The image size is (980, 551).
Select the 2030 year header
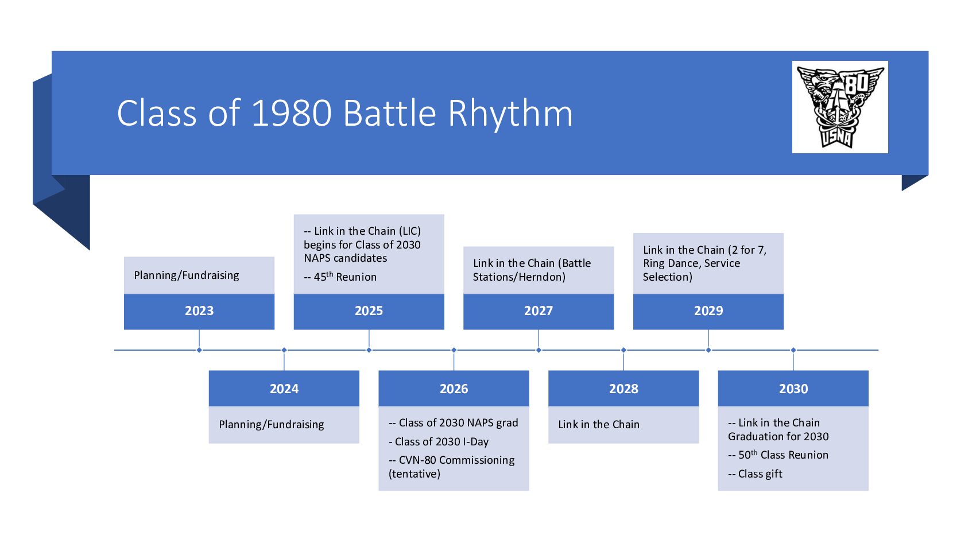[x=793, y=389]
